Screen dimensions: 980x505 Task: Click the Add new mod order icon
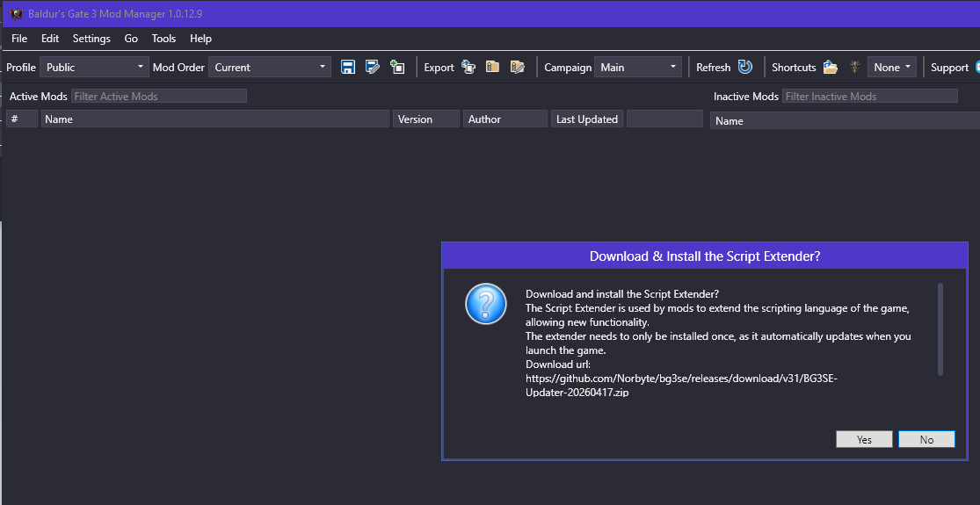397,67
